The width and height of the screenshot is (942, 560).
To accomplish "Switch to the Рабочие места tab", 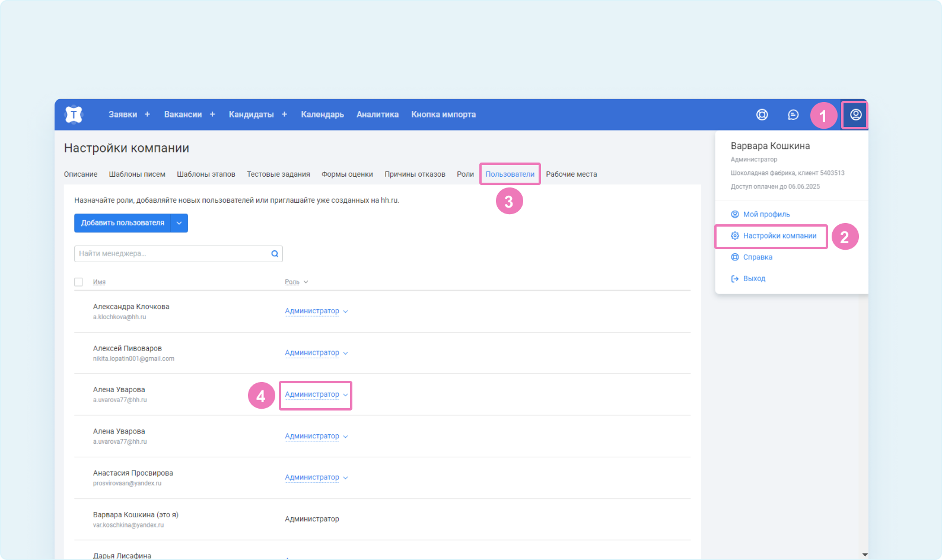I will click(571, 174).
